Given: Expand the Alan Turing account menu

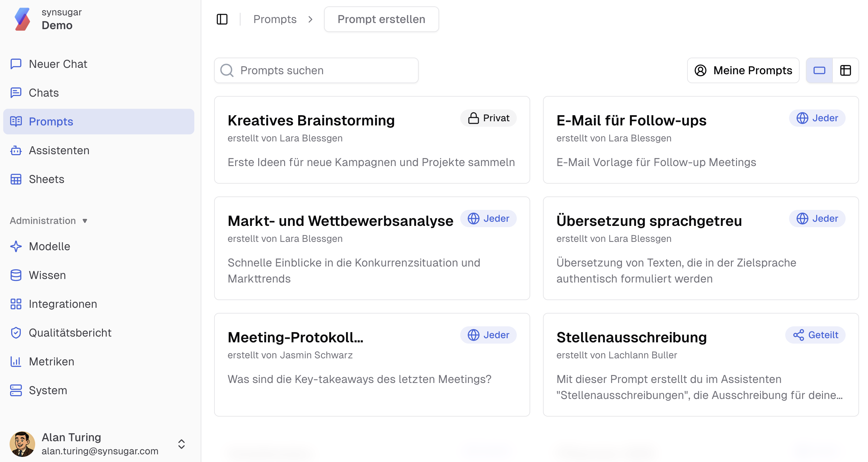Looking at the screenshot, I should [181, 444].
